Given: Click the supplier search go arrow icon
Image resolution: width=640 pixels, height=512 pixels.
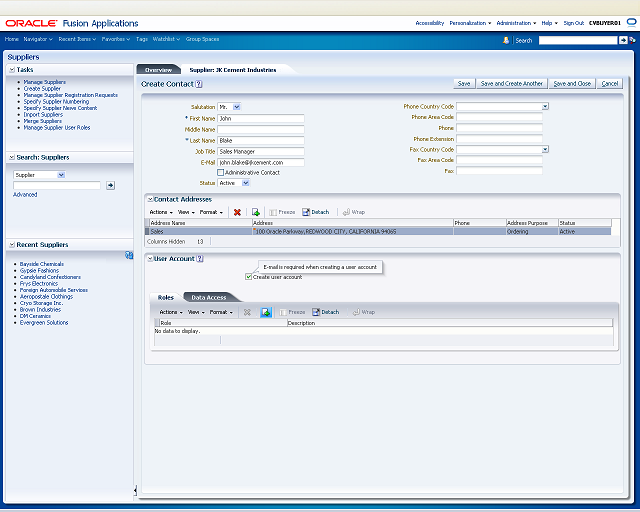Looking at the screenshot, I should click(110, 186).
